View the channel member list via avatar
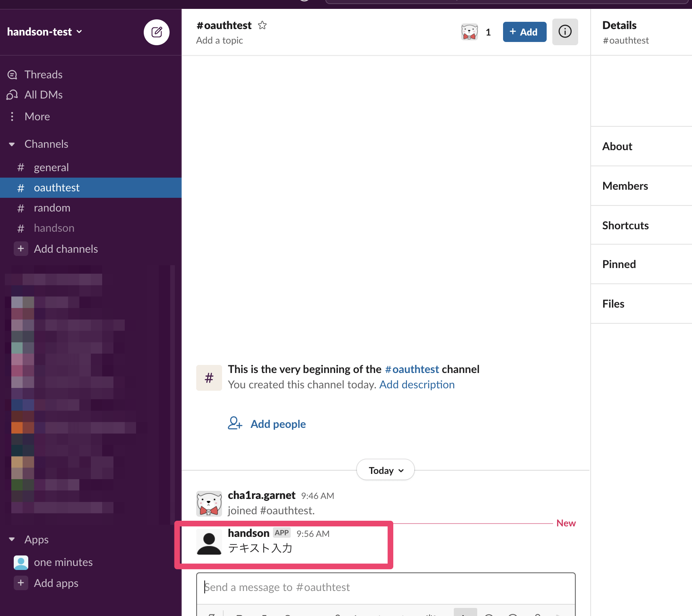692x616 pixels. pos(470,32)
